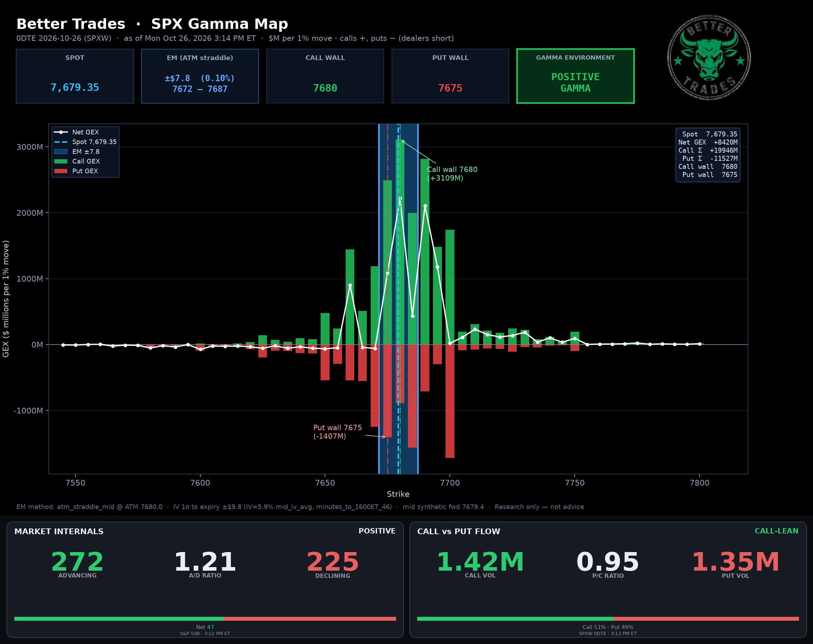Click the EM ±7.8 legend swatch
This screenshot has height=644, width=813.
point(61,152)
